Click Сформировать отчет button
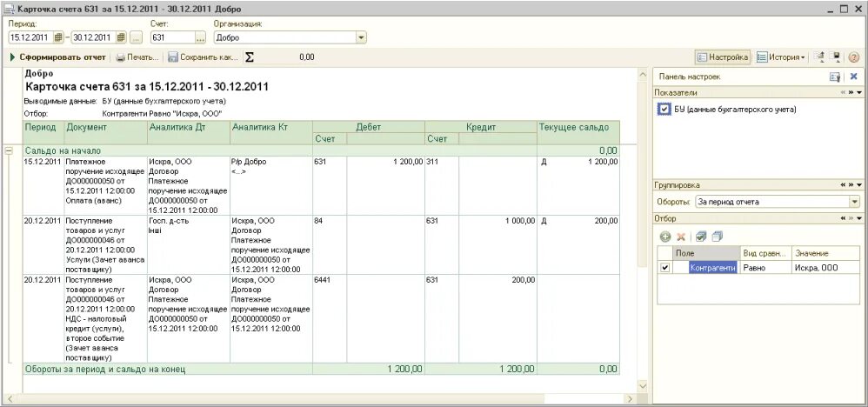 [x=57, y=57]
